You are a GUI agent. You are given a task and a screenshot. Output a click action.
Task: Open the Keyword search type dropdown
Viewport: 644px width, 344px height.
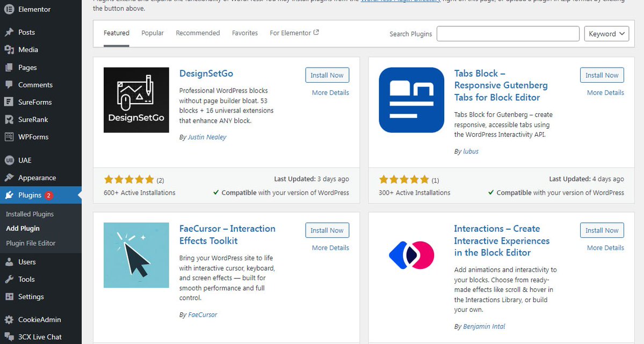(606, 34)
